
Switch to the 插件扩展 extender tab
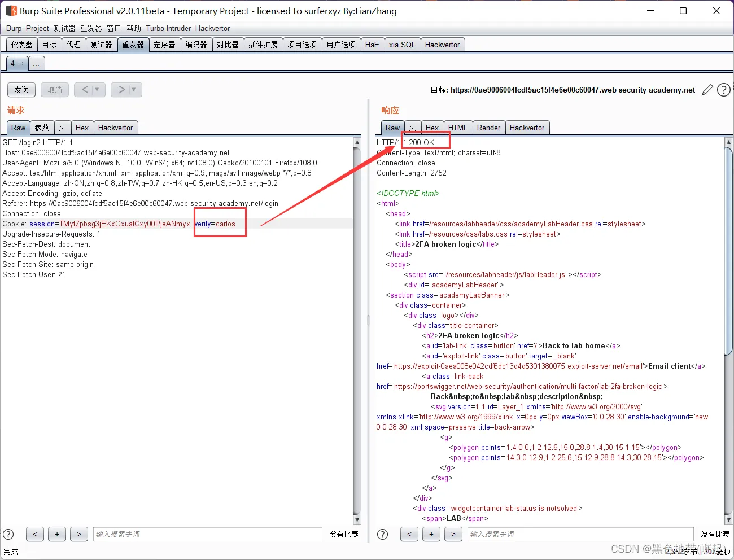click(x=263, y=45)
